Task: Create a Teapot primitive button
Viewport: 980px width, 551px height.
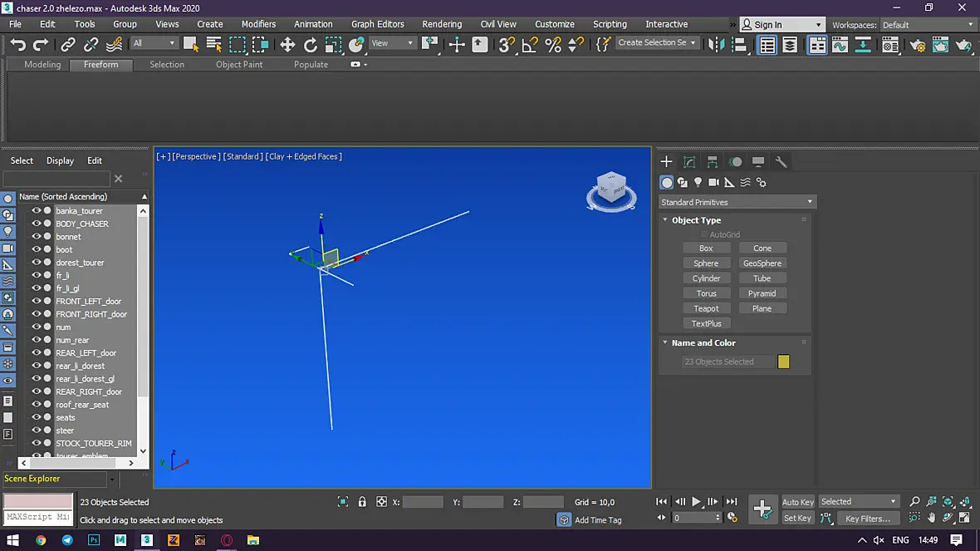Action: coord(706,308)
